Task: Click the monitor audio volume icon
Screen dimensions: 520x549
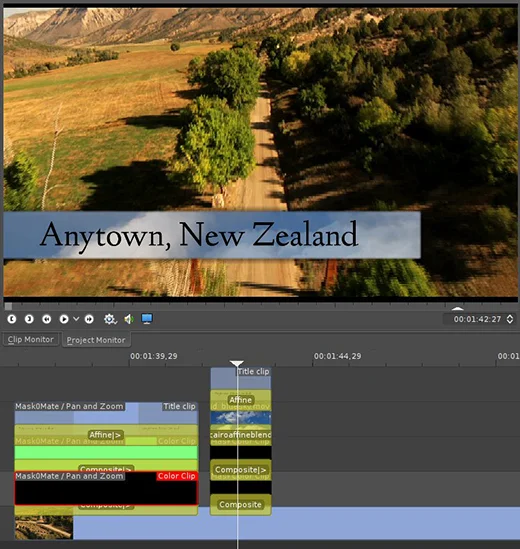Action: pos(129,319)
